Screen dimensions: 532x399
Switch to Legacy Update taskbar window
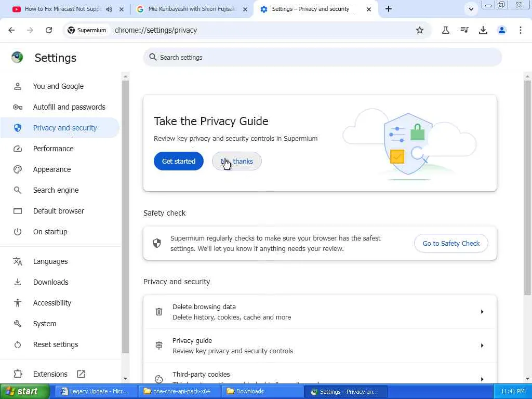click(95, 391)
